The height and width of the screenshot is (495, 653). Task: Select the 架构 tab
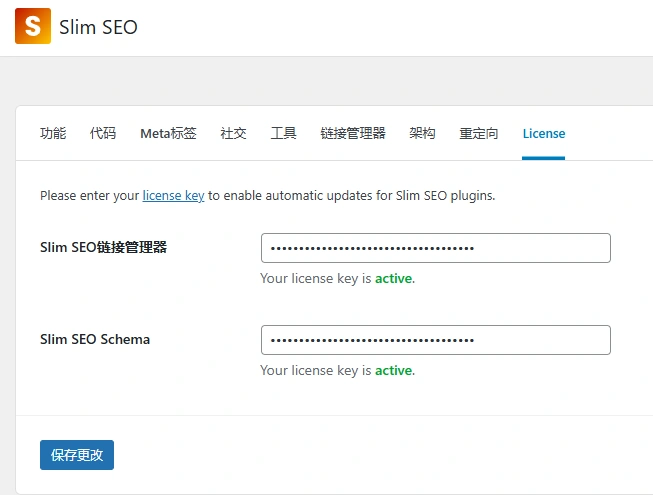pyautogui.click(x=422, y=133)
